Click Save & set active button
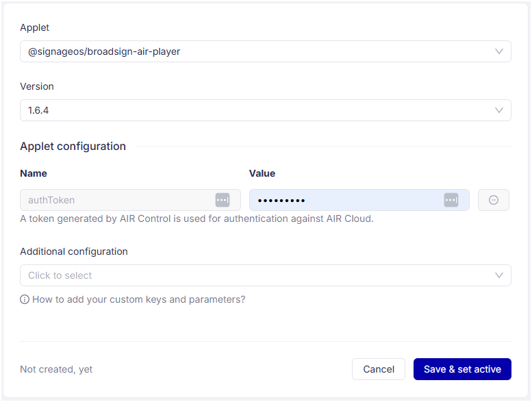Viewport: 532px width, 402px height. pyautogui.click(x=462, y=369)
